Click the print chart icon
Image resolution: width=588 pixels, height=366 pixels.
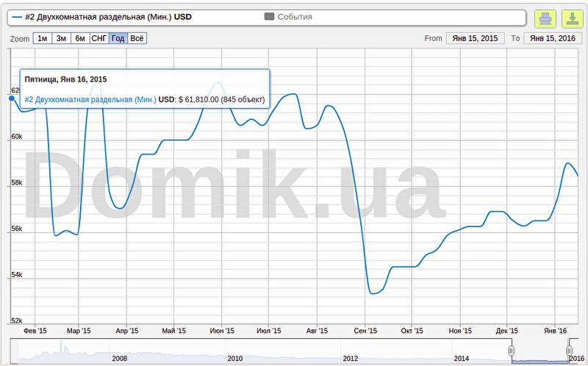point(545,18)
